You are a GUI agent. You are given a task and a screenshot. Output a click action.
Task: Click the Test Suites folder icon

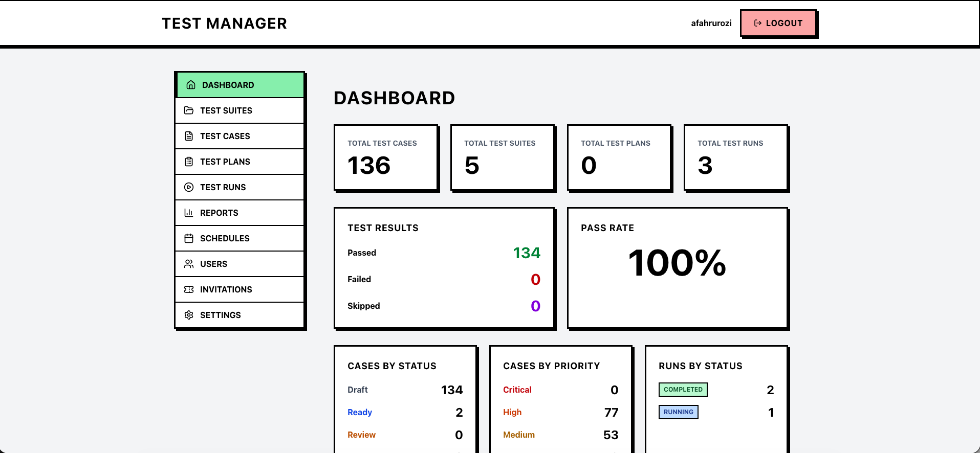click(189, 110)
